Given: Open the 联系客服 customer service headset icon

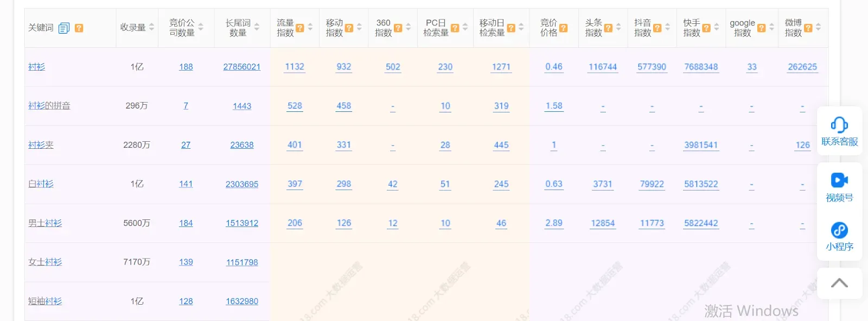Looking at the screenshot, I should (839, 125).
